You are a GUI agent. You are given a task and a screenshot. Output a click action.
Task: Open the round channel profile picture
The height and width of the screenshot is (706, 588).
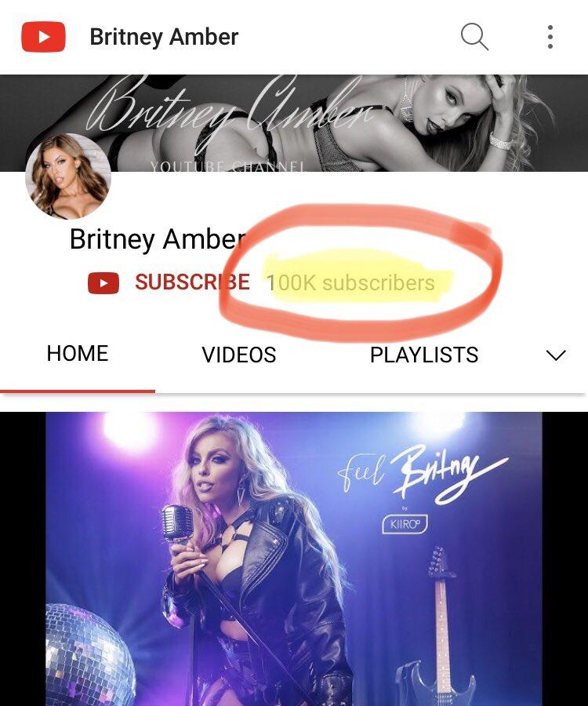[x=68, y=176]
